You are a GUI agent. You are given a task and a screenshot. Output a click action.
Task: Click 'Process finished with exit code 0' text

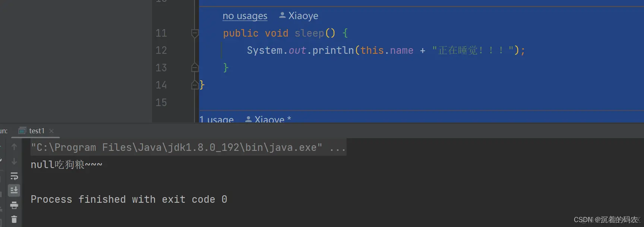(x=129, y=199)
